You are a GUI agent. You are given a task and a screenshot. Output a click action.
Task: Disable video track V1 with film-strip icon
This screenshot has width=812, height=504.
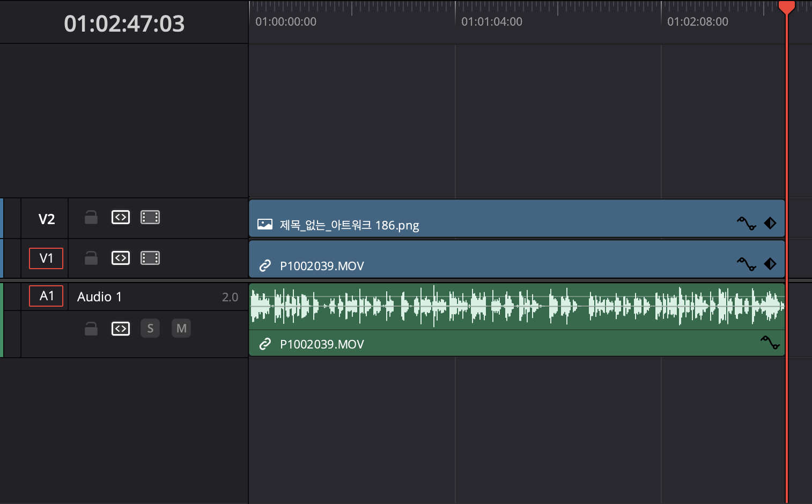[150, 258]
